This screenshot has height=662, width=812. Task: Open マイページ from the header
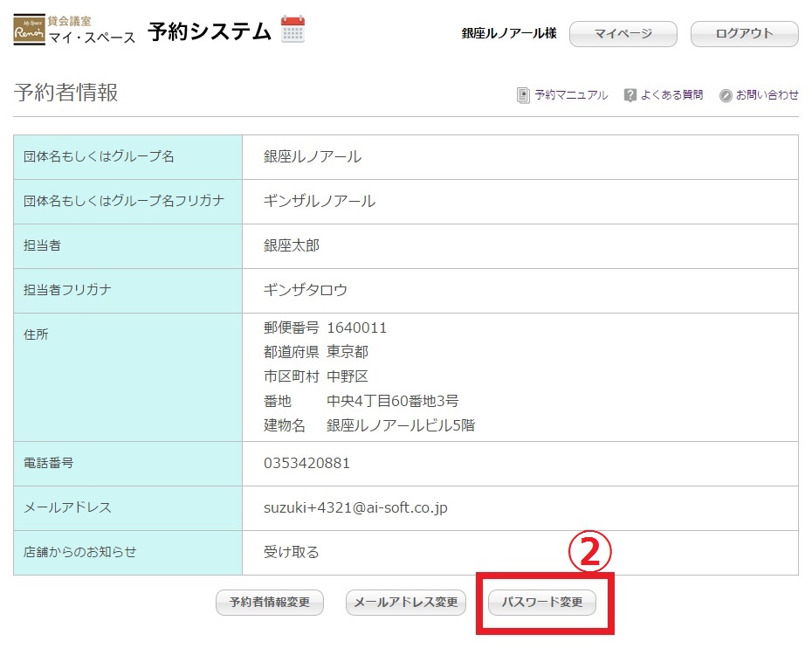[623, 34]
